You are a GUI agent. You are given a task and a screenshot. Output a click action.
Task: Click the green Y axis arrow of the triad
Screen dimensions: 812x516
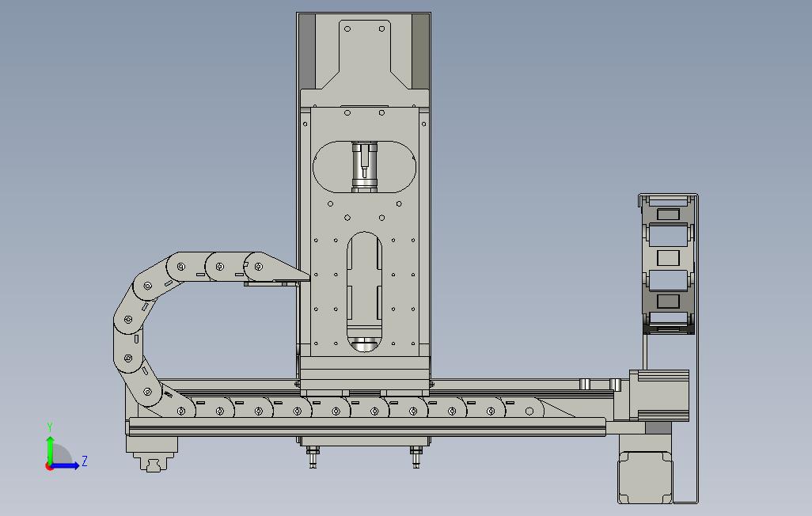(x=50, y=450)
